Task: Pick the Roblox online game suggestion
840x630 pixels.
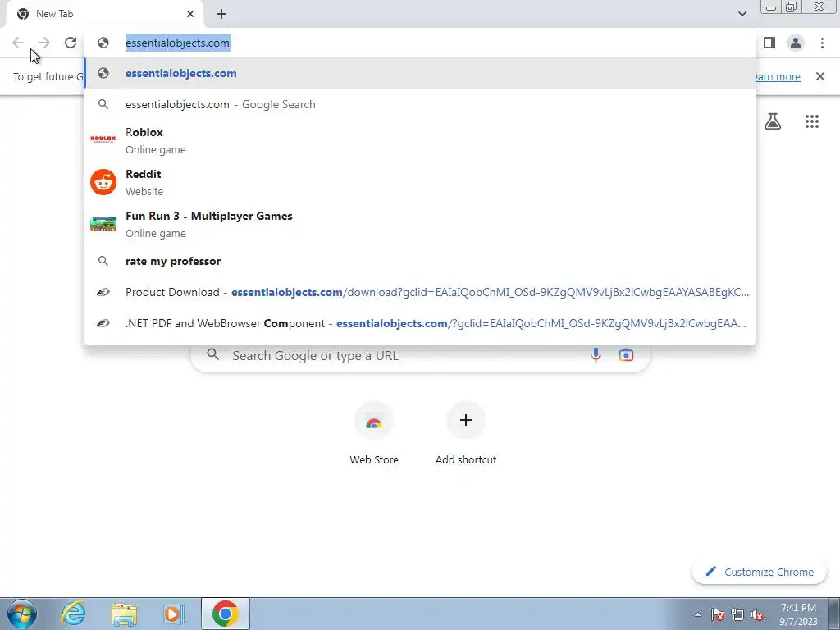Action: click(420, 140)
